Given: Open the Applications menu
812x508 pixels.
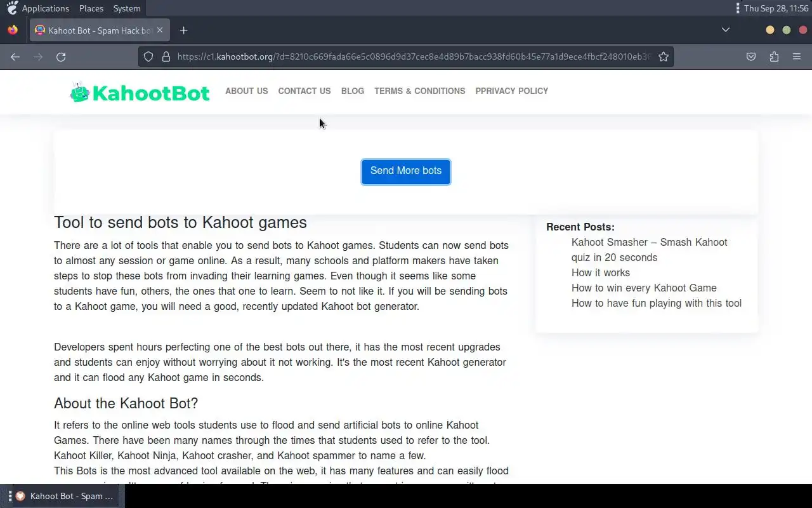Looking at the screenshot, I should pyautogui.click(x=46, y=8).
